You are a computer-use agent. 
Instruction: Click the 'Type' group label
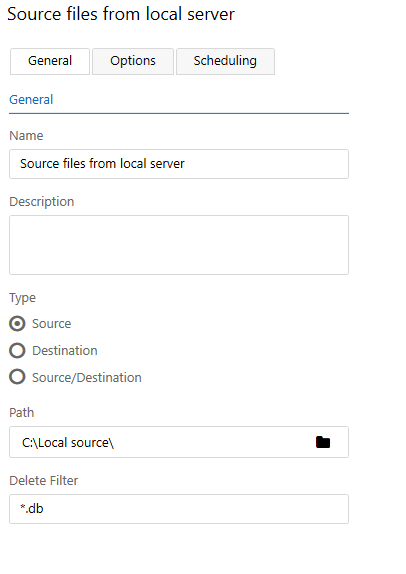click(22, 298)
